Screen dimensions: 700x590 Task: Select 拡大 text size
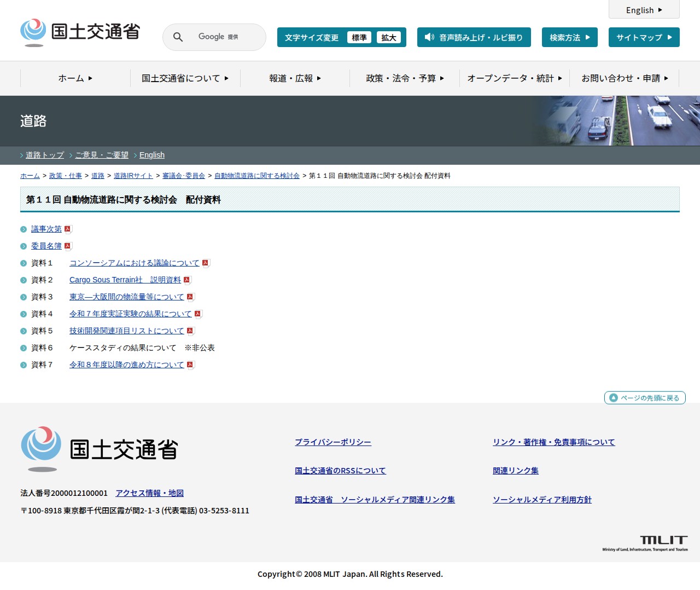pyautogui.click(x=389, y=37)
